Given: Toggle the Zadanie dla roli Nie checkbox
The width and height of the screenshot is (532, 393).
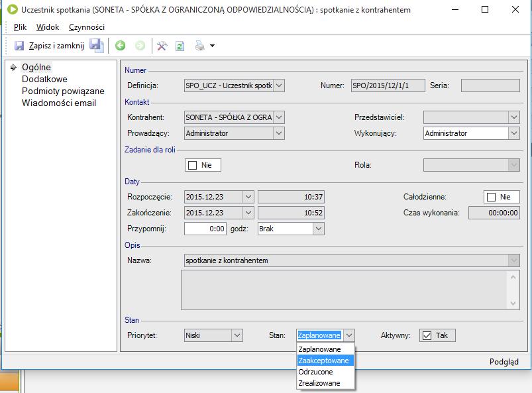Looking at the screenshot, I should [192, 165].
